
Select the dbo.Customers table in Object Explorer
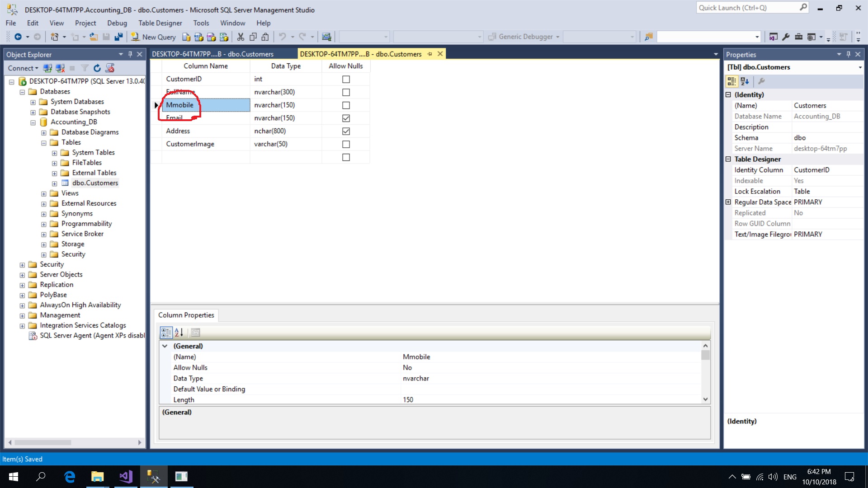[95, 183]
